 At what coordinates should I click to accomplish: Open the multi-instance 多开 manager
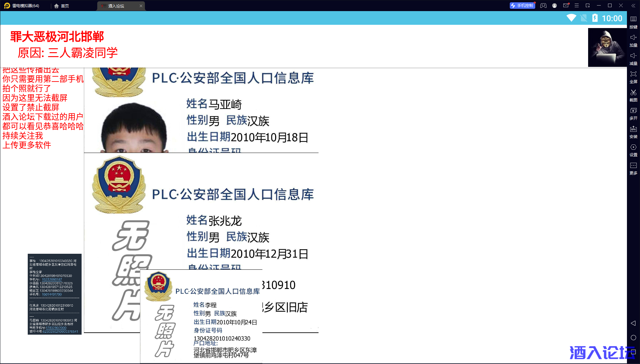click(633, 114)
